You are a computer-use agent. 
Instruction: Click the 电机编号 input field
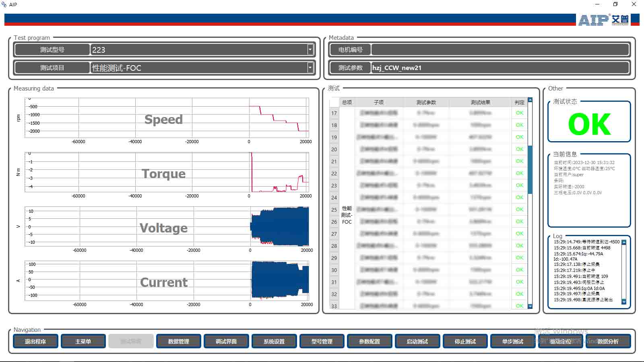point(500,49)
